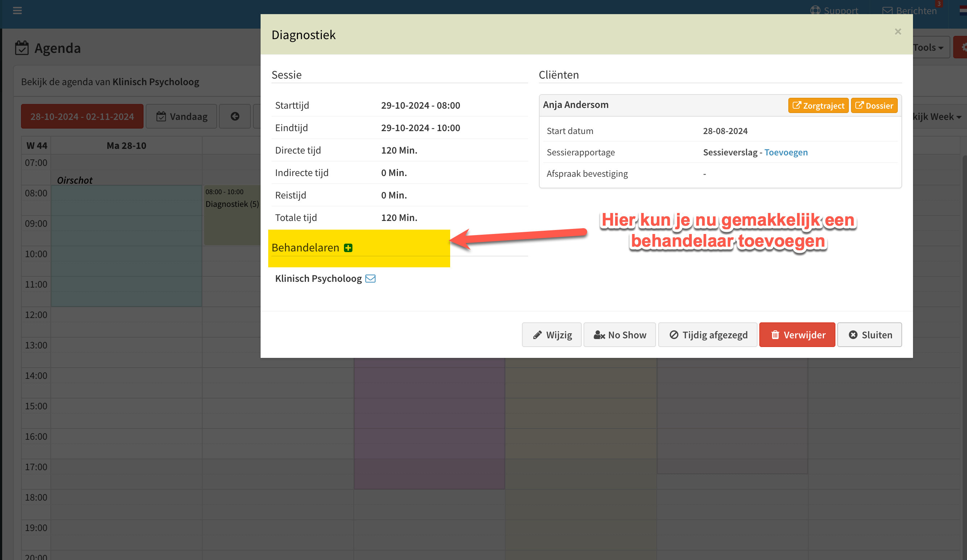The width and height of the screenshot is (967, 560).
Task: Open Support in the top bar
Action: click(834, 11)
